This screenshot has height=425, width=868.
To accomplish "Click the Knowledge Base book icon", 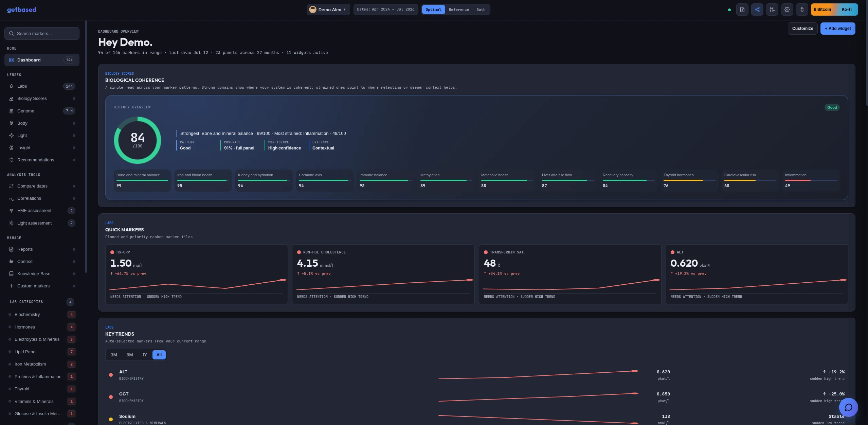I will [11, 274].
